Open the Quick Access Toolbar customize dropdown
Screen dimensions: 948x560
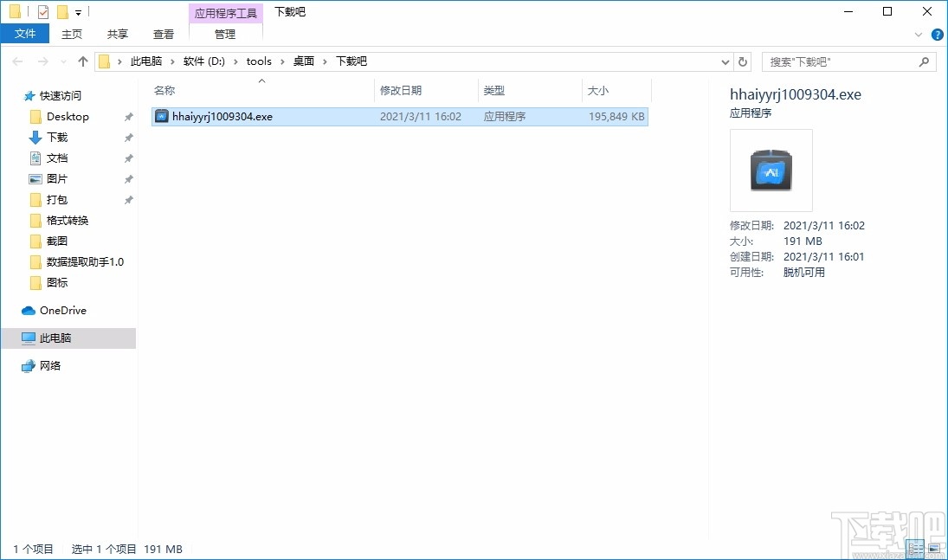pyautogui.click(x=78, y=11)
